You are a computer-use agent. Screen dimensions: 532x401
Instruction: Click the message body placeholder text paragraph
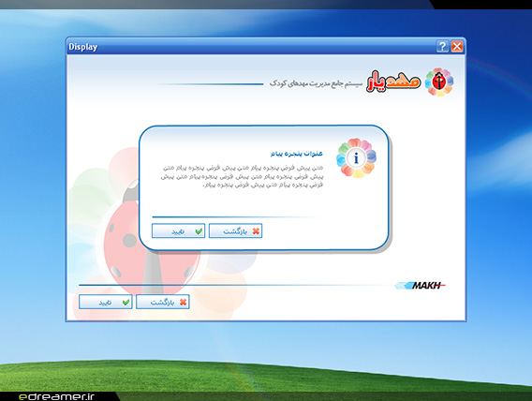[242, 176]
